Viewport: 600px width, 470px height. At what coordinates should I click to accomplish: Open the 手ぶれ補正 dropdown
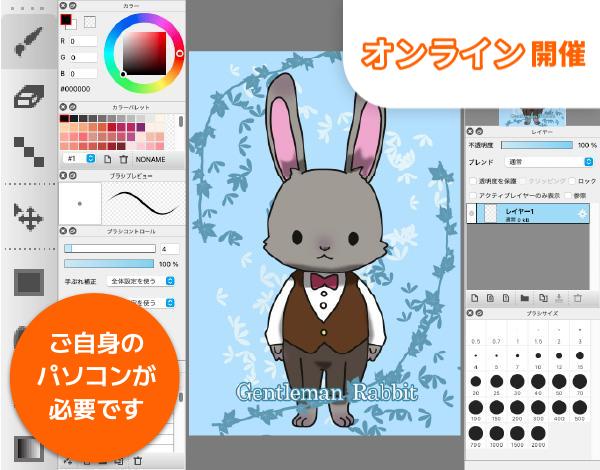tap(141, 281)
